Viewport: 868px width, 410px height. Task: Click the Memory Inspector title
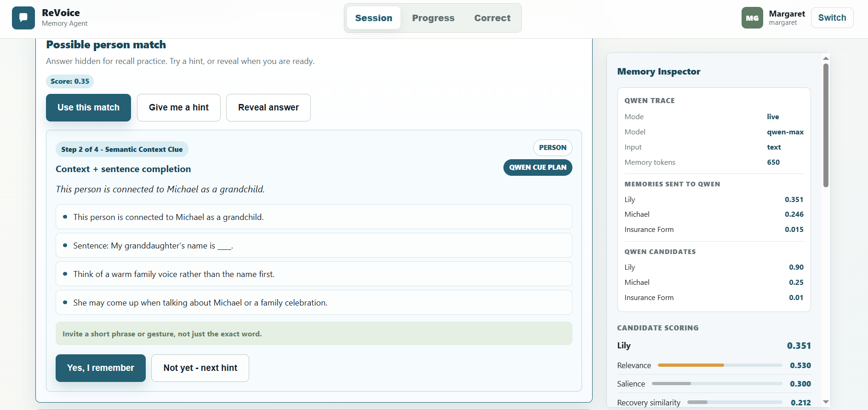point(659,71)
